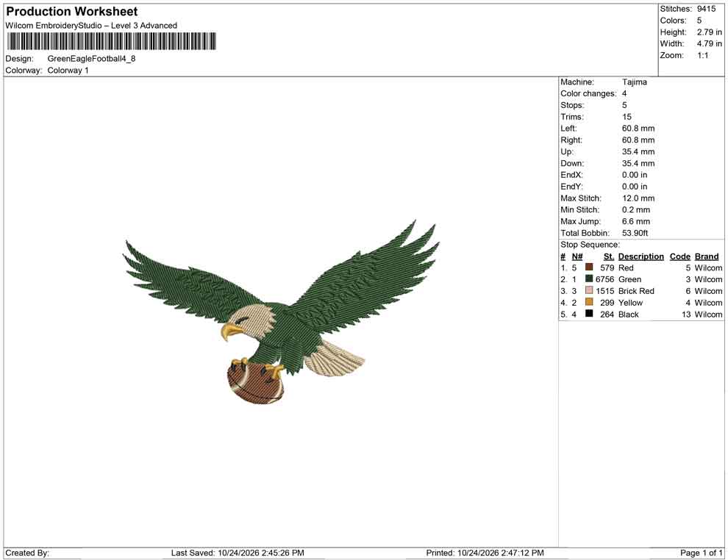
Task: Click the 'Black' description text
Action: 629,314
